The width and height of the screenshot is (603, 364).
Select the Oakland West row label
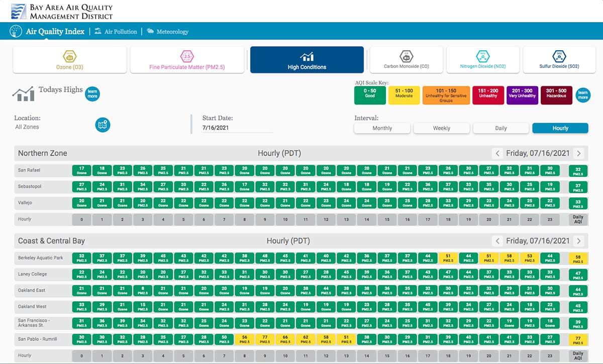33,306
